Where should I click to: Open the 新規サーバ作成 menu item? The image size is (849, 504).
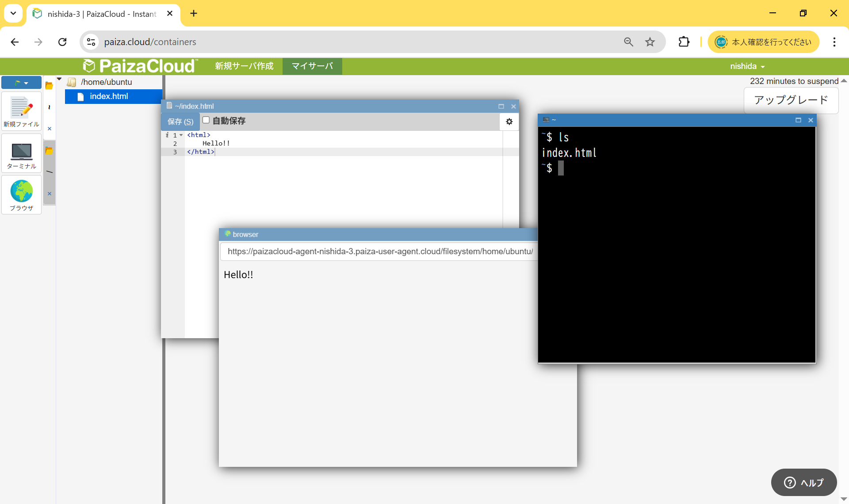244,66
